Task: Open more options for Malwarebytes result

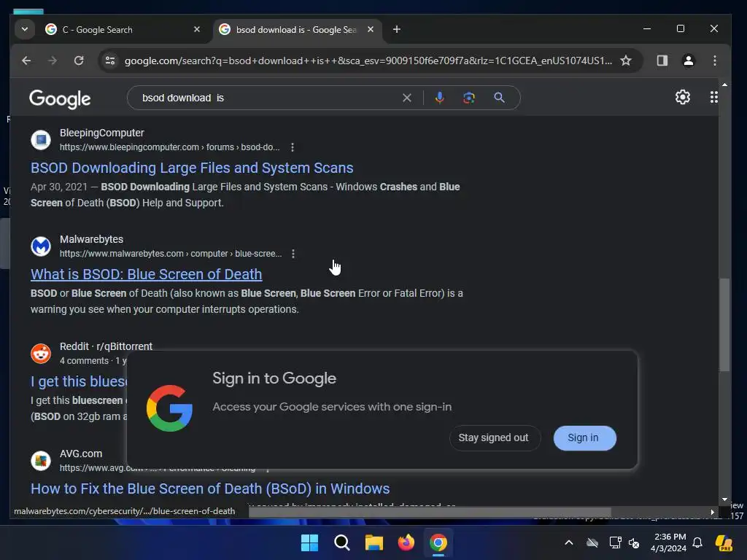Action: [293, 254]
